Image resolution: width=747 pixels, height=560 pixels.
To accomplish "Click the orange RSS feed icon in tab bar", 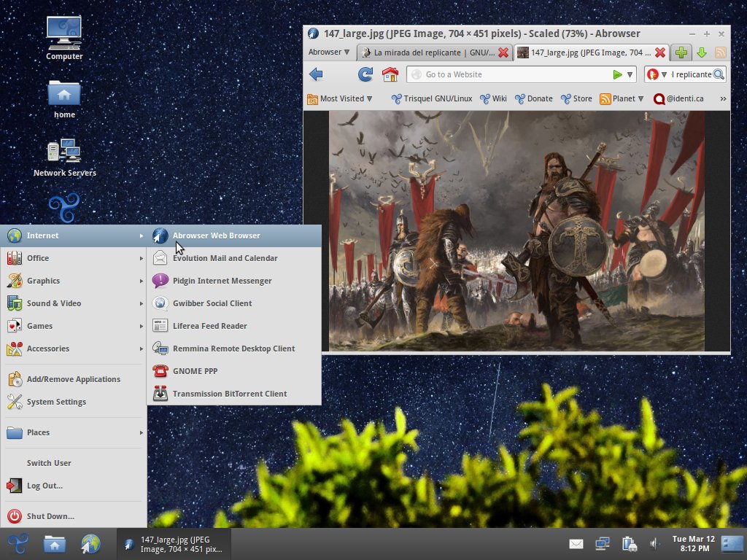I will [721, 52].
